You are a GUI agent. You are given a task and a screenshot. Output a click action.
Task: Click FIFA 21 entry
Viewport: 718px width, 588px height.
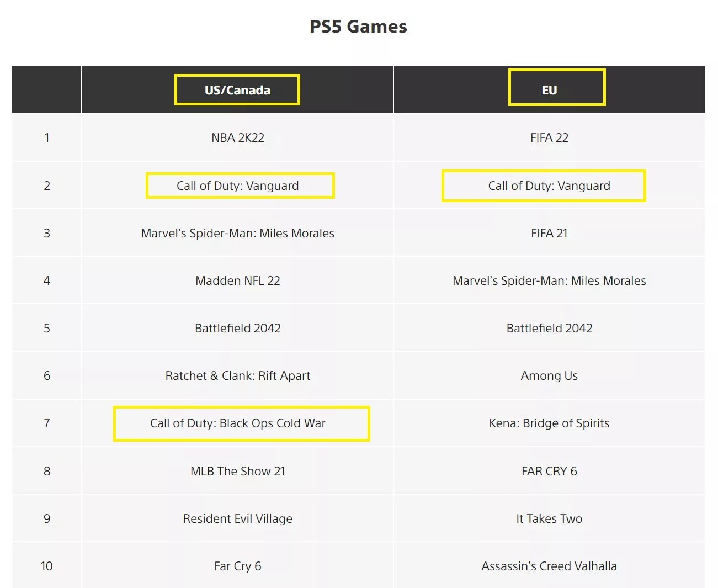point(549,233)
